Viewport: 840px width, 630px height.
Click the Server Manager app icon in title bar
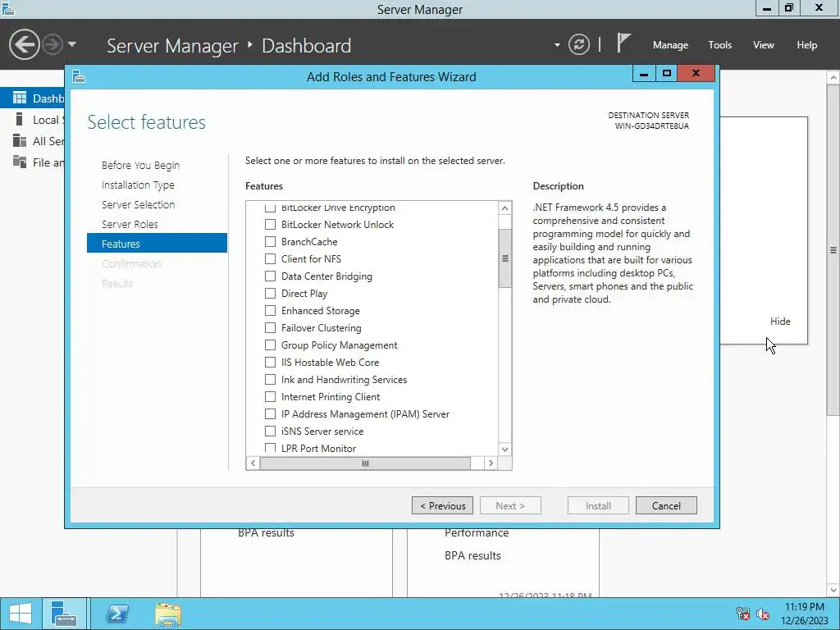[8, 8]
